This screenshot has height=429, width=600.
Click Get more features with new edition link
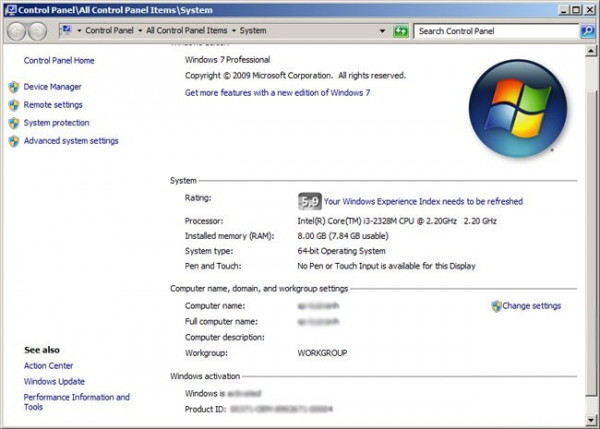point(277,93)
